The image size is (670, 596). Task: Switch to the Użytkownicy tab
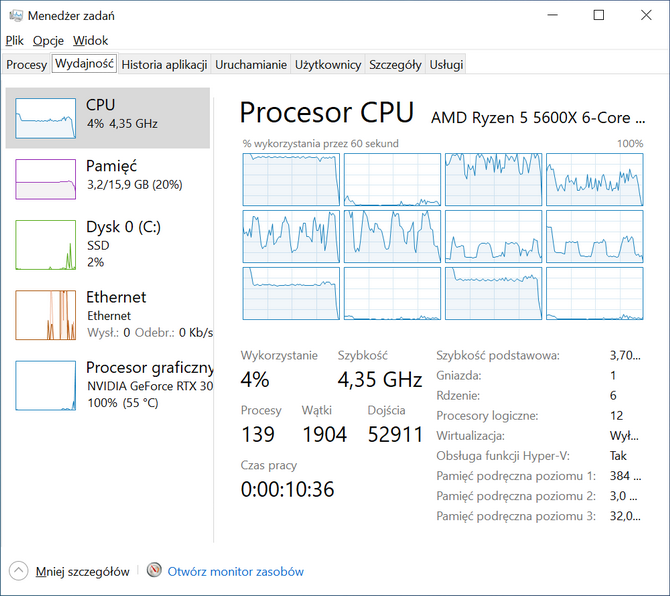click(328, 65)
